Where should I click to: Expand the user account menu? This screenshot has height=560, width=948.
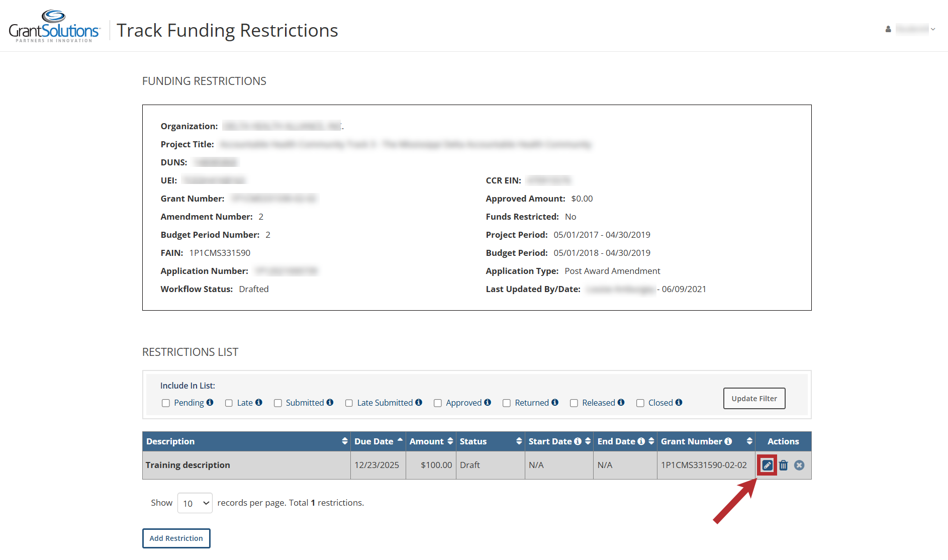(x=911, y=29)
